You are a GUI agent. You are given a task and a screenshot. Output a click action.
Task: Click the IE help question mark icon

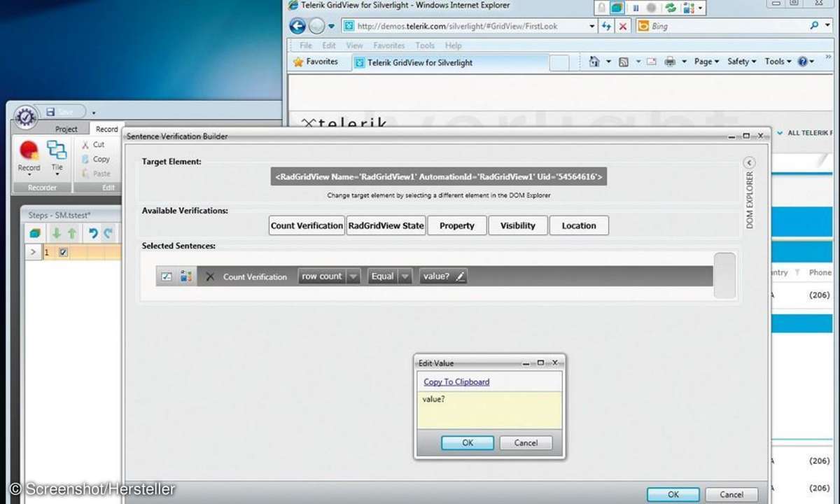click(x=802, y=62)
